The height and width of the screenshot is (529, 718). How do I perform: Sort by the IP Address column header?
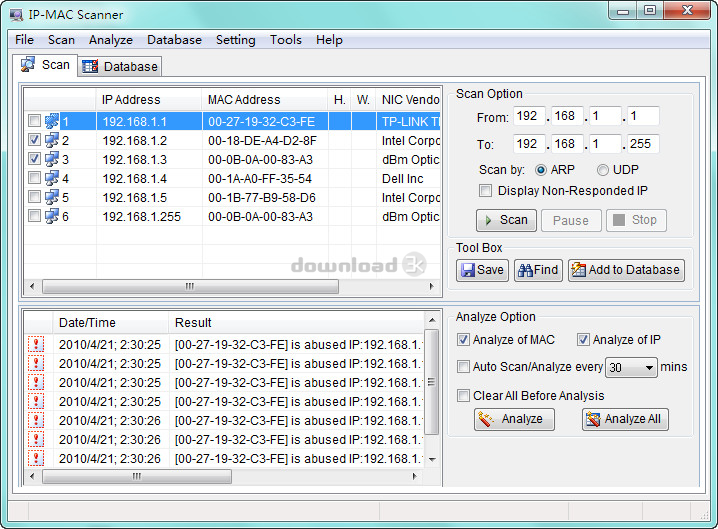point(149,100)
